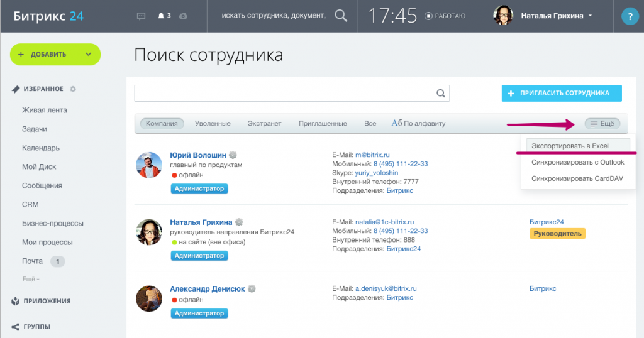Viewport: 644px width, 338px height.
Task: Open Сообщения in sidebar
Action: (42, 185)
